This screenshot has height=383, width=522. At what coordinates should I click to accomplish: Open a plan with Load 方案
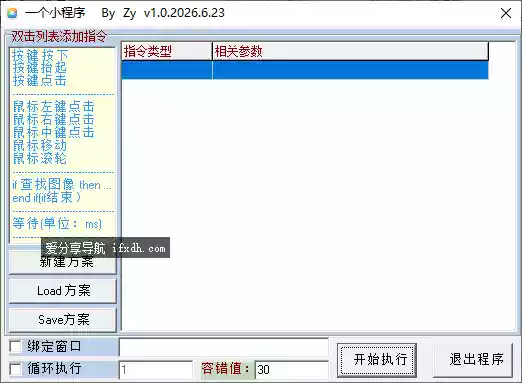[x=63, y=291]
